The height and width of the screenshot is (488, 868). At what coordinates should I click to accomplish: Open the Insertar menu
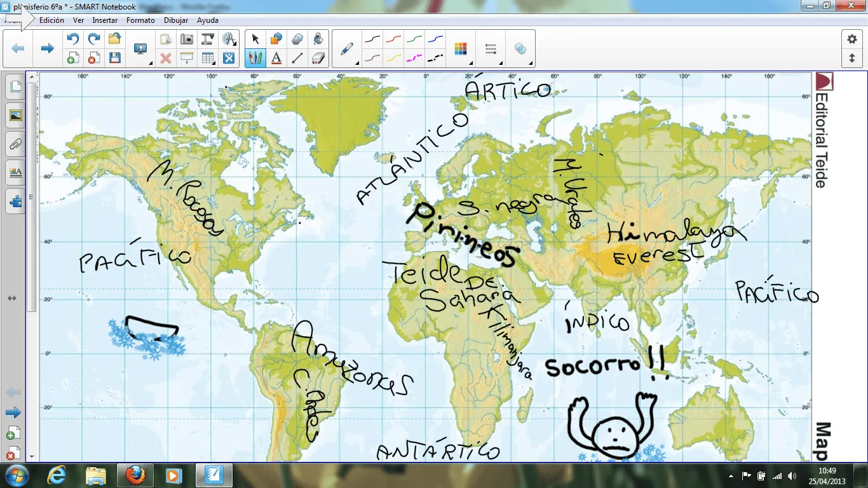point(105,20)
